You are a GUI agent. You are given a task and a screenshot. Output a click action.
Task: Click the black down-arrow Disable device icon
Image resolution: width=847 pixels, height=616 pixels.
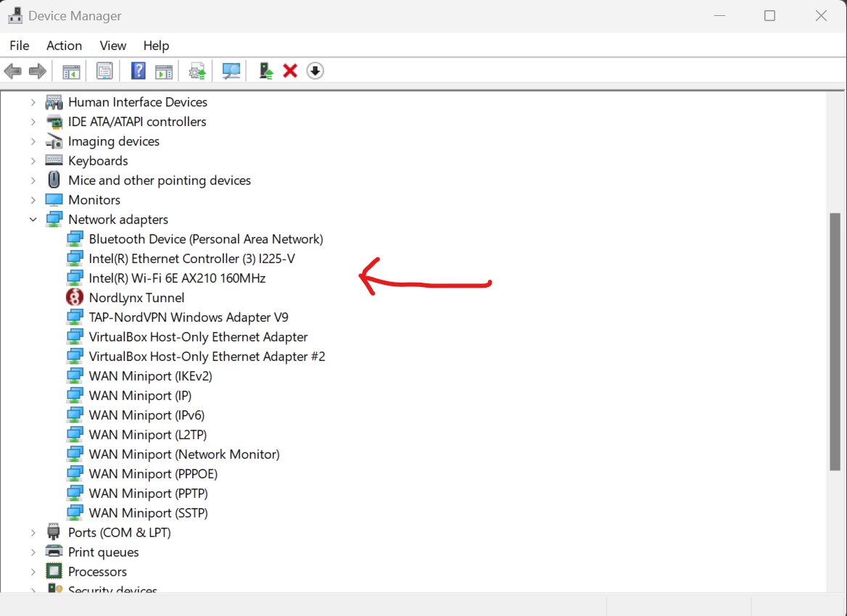315,71
